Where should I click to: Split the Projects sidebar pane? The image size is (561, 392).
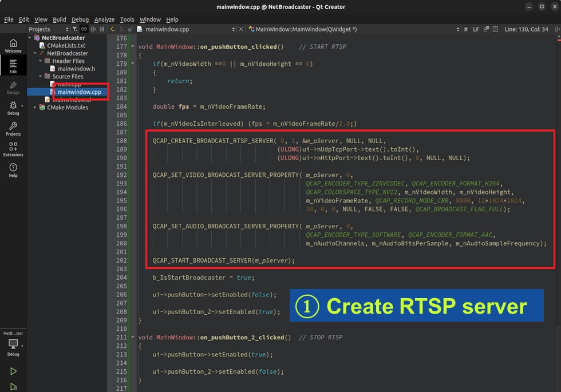[93, 29]
